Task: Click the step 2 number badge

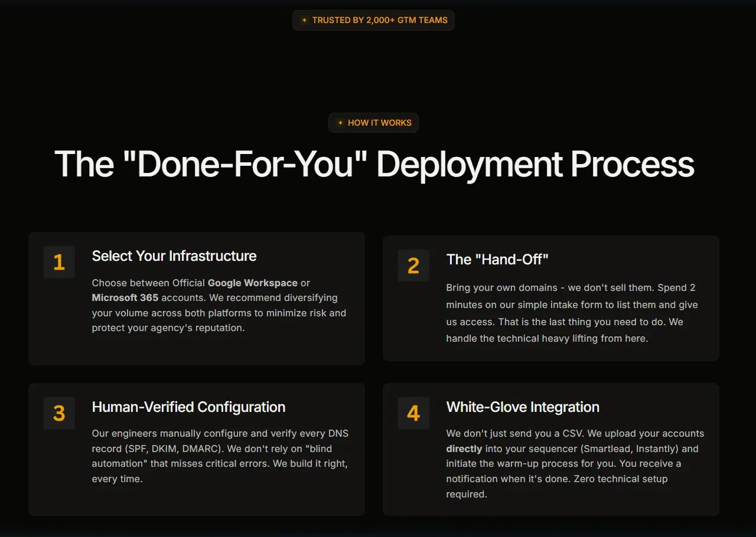Action: [413, 266]
